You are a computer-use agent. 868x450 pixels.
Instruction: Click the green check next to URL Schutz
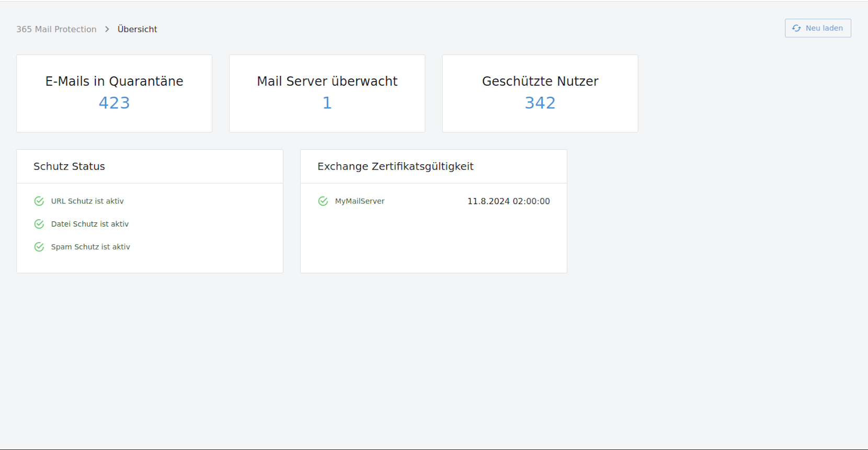[39, 201]
